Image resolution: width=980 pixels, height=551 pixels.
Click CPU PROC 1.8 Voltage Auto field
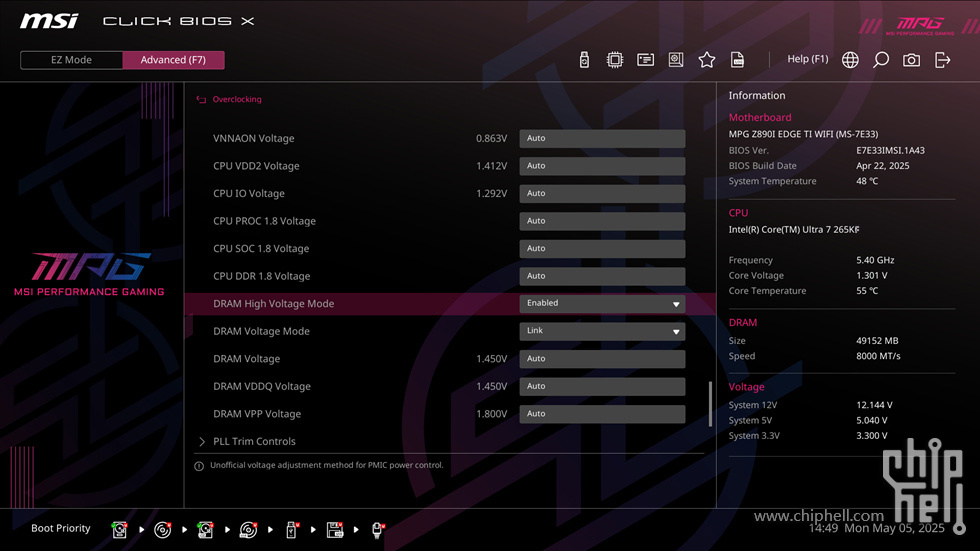pos(602,221)
